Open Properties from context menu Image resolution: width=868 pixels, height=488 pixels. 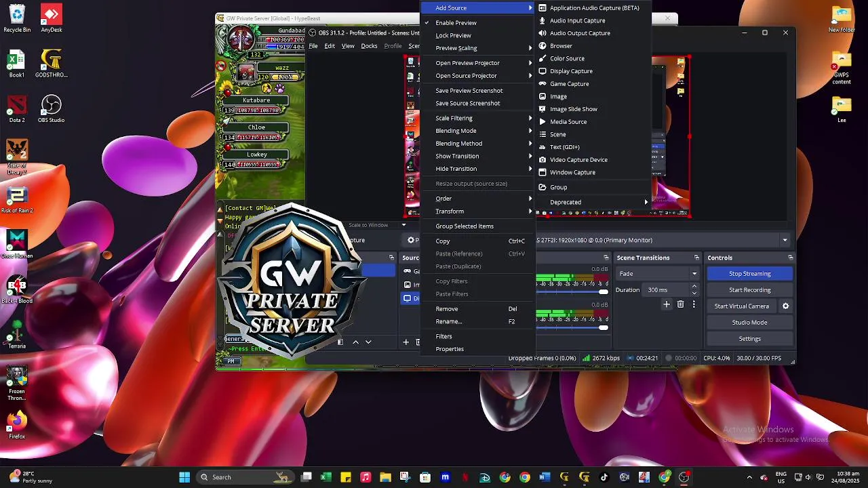478,349
